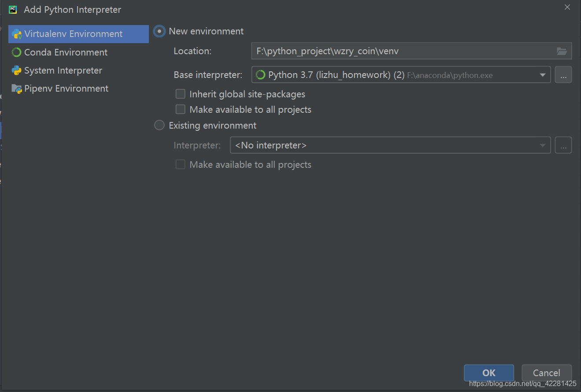Viewport: 581px width, 392px height.
Task: Click F:\anaconda\python.exe path text
Action: coord(450,75)
